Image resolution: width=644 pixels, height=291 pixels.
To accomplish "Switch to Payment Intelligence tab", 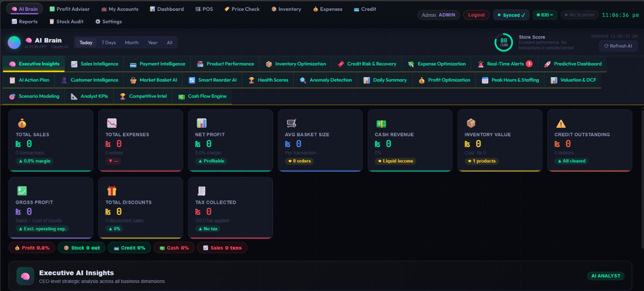I will 157,64.
